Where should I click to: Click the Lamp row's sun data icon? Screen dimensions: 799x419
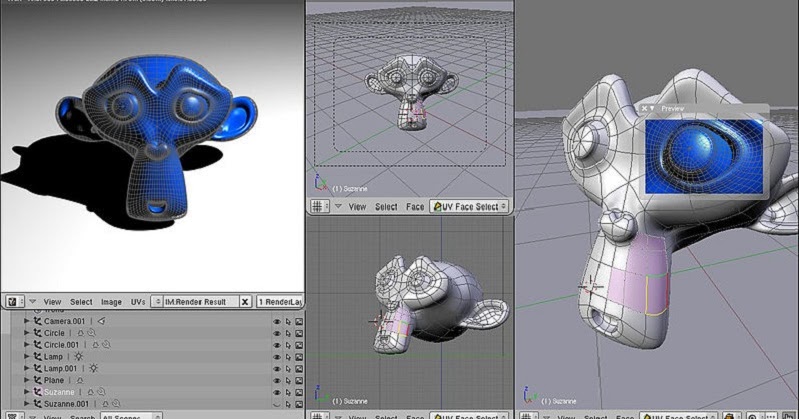tap(78, 356)
